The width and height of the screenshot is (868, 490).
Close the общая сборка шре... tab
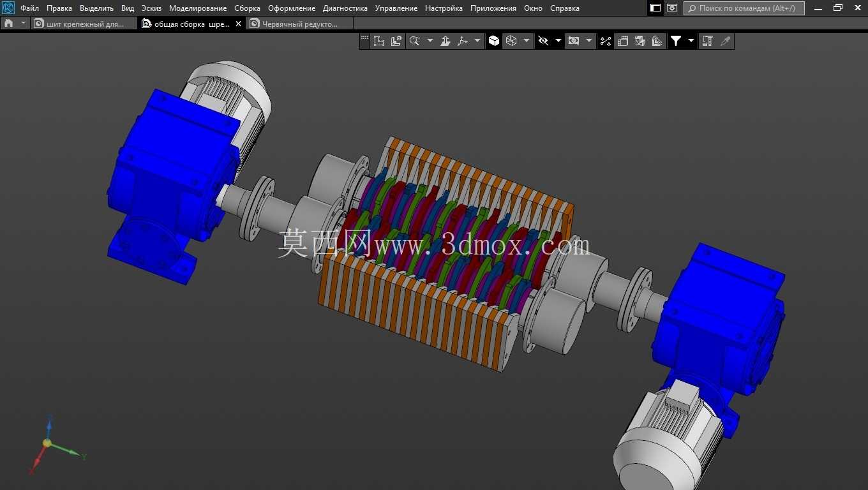[x=239, y=24]
